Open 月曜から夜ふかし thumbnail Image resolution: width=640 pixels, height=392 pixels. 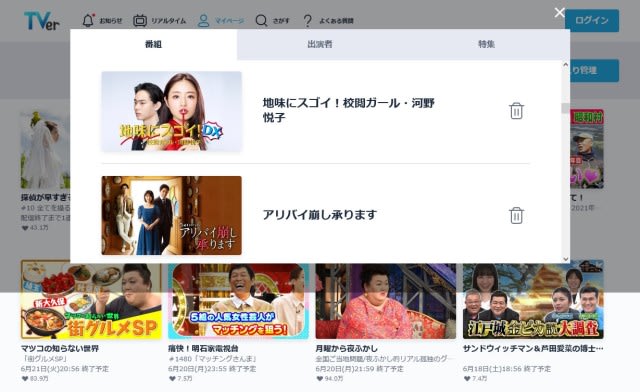tap(386, 301)
